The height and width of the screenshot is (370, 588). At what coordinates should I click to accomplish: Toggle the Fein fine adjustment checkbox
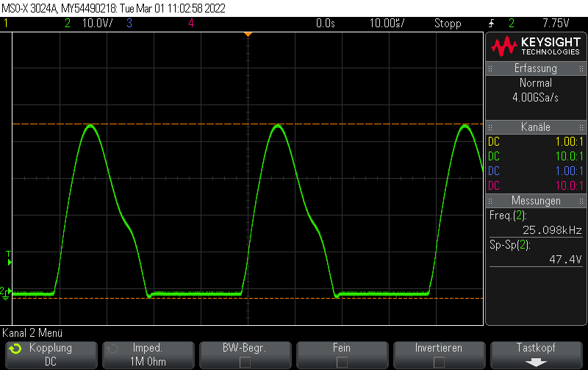(342, 362)
